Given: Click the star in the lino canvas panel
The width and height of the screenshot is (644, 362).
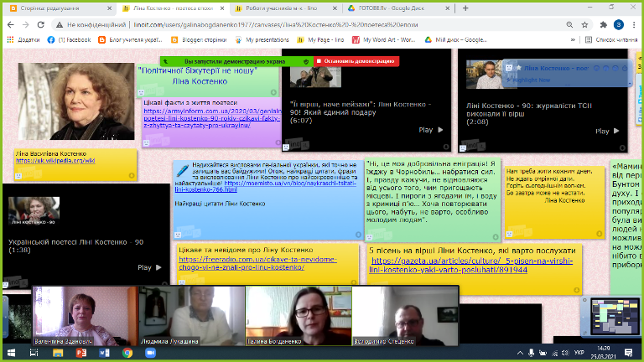Looking at the screenshot, I should (x=519, y=68).
